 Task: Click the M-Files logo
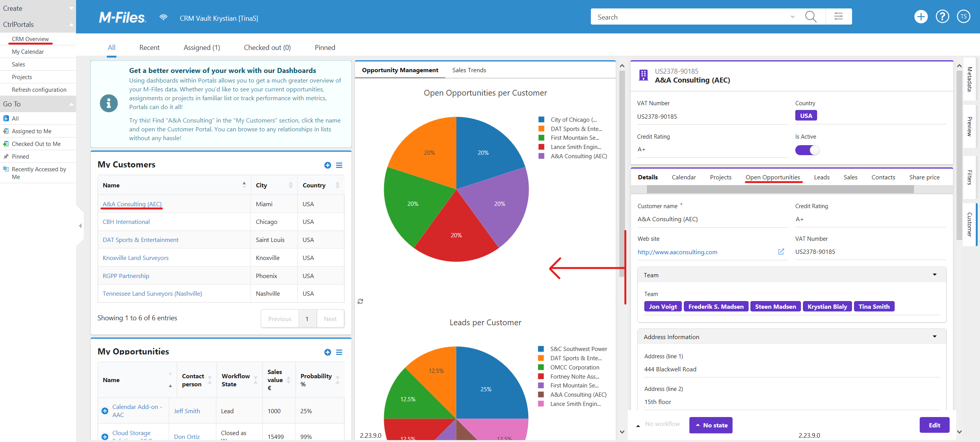pyautogui.click(x=122, y=18)
